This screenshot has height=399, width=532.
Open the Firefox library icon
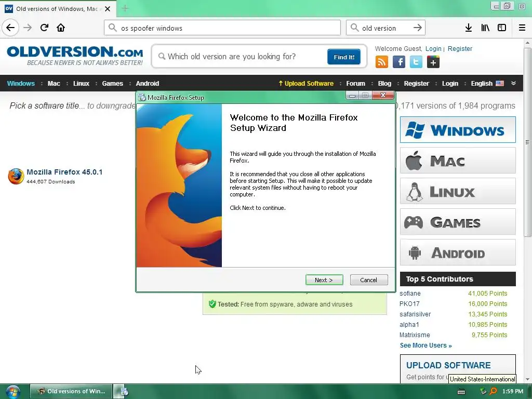point(485,28)
